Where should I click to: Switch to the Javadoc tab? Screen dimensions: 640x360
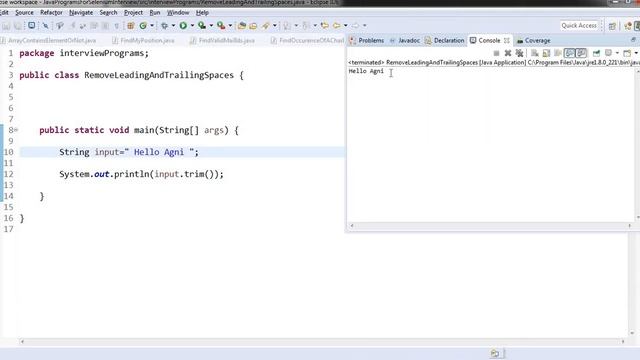[405, 40]
